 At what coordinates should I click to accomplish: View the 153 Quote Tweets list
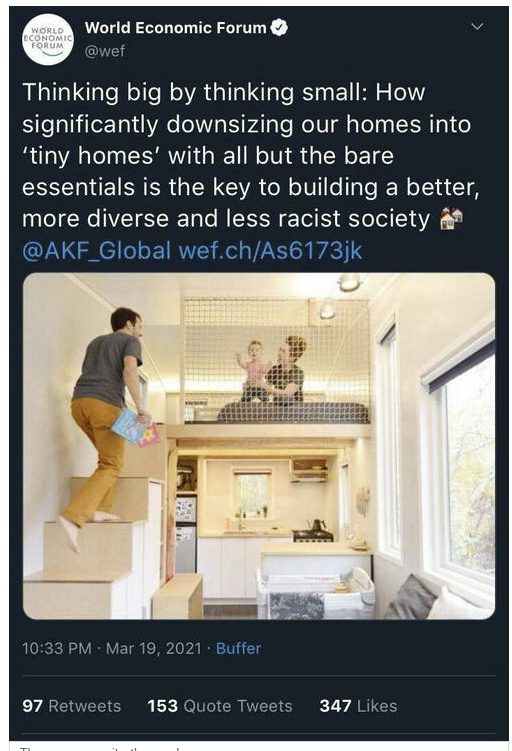pos(220,705)
